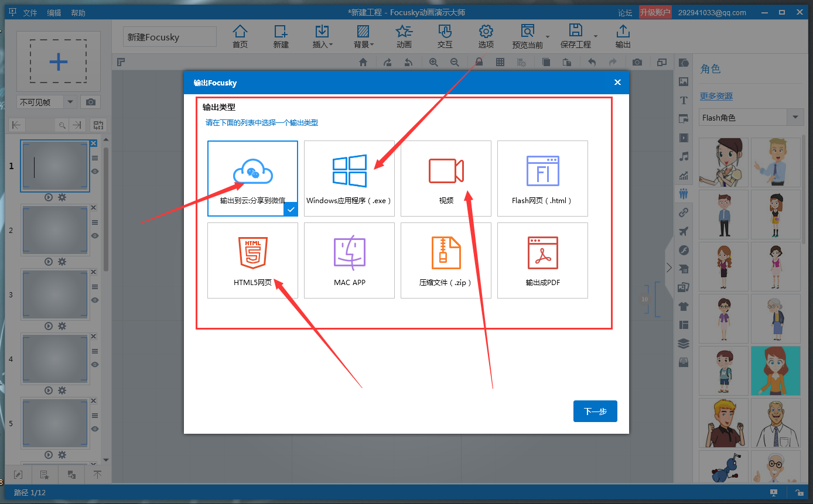Toggle the grid display icon
The height and width of the screenshot is (504, 813).
tap(500, 62)
